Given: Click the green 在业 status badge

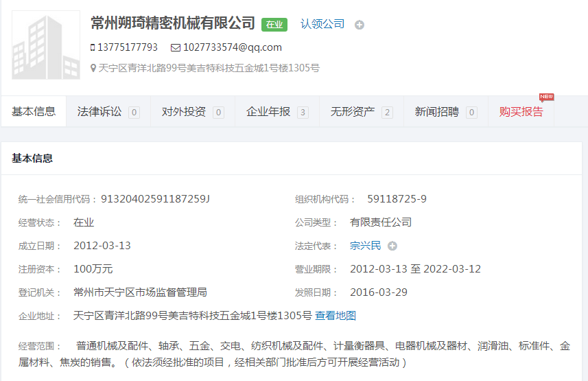Looking at the screenshot, I should point(274,25).
